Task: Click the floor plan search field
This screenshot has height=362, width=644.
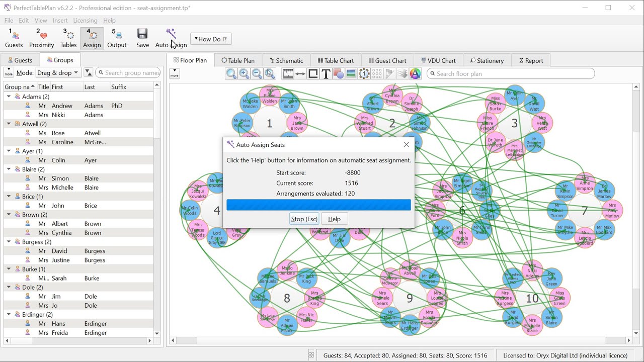Action: pos(511,73)
